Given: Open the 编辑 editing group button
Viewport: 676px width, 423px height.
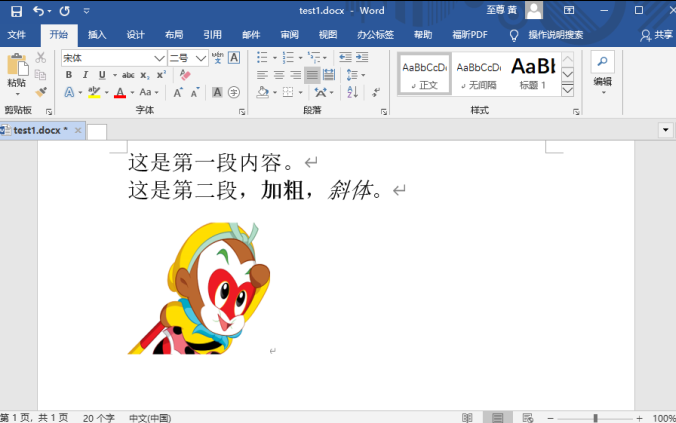Looking at the screenshot, I should (603, 73).
